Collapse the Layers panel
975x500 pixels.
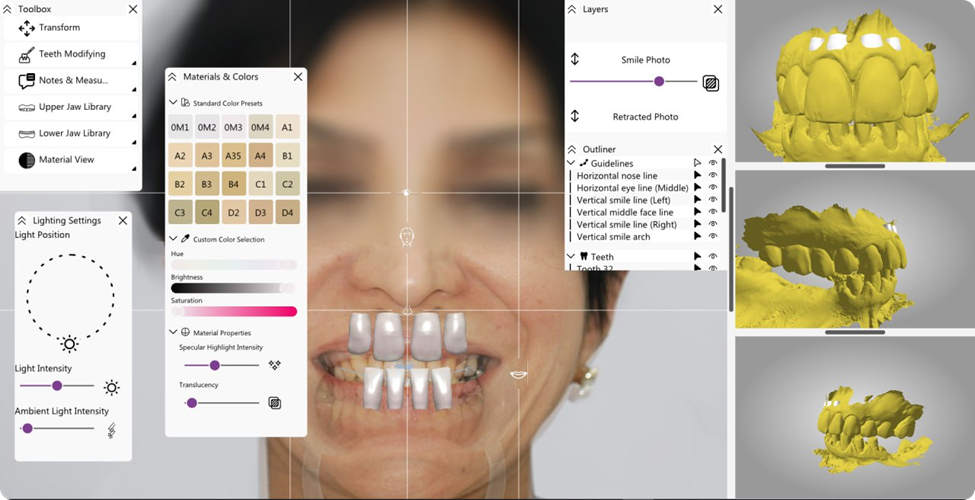point(572,9)
